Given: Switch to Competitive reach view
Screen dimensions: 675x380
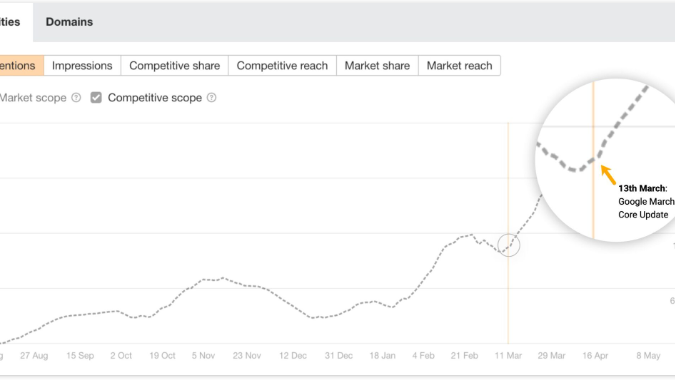Looking at the screenshot, I should pos(282,65).
